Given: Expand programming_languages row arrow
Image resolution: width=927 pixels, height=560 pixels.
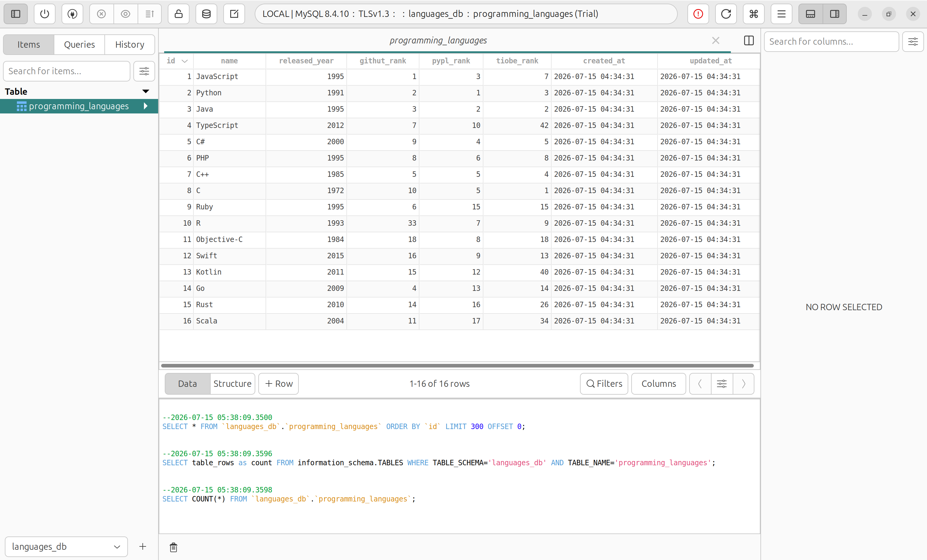Looking at the screenshot, I should 145,106.
